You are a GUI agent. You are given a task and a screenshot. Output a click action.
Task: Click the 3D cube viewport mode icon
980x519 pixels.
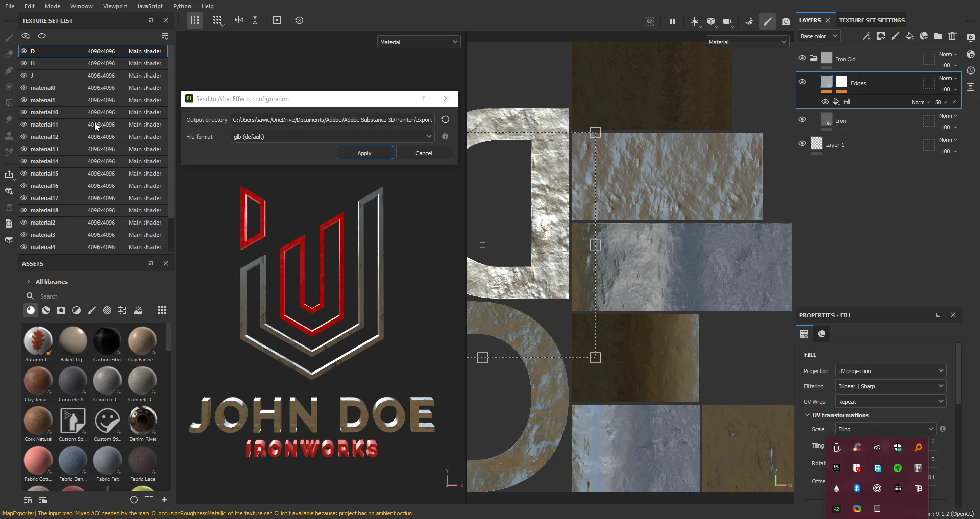point(711,21)
